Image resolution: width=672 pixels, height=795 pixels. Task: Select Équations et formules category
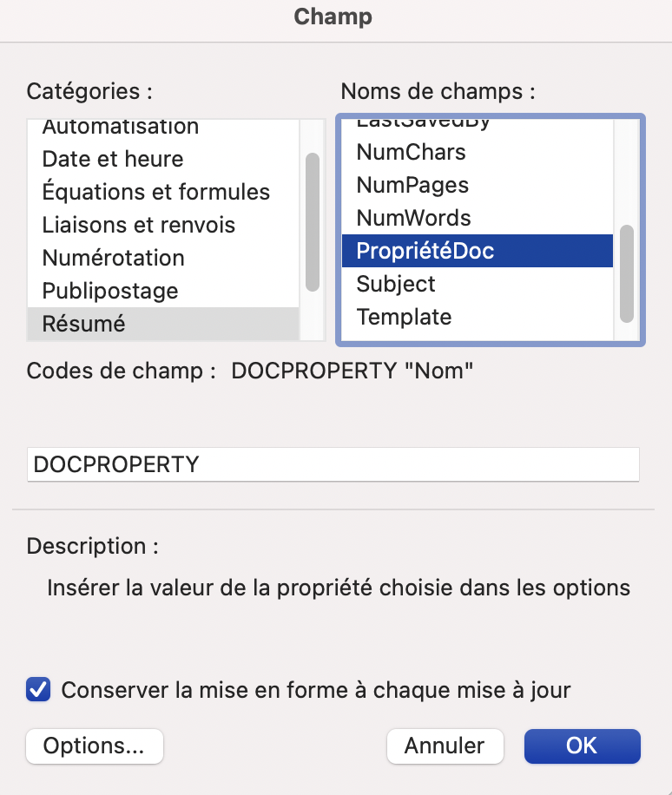click(x=156, y=192)
